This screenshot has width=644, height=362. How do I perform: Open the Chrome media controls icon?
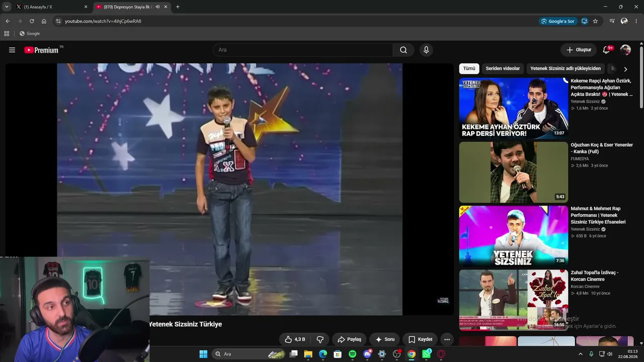tap(612, 21)
